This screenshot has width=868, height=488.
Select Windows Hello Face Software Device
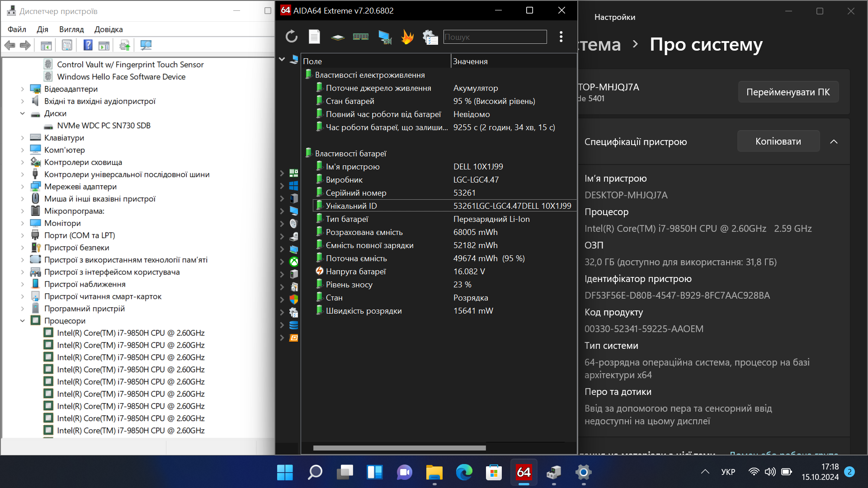tap(121, 77)
